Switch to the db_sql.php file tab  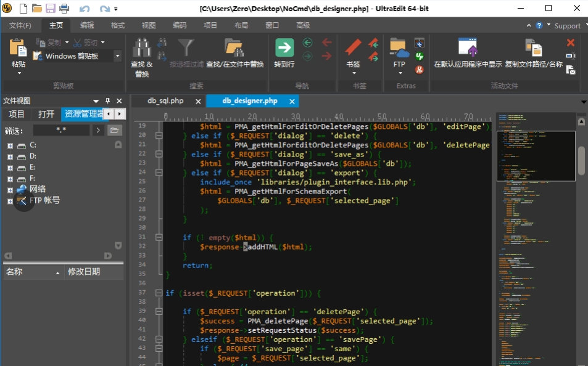pos(165,101)
